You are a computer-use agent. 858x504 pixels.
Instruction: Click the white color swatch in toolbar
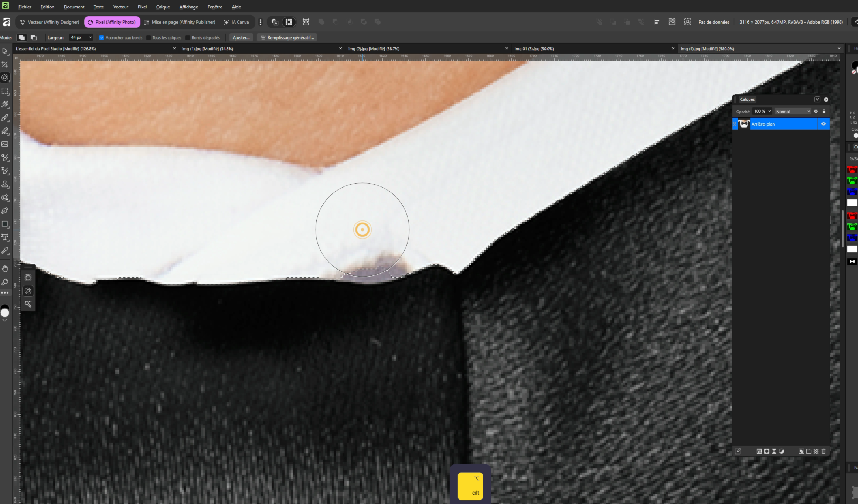5,313
